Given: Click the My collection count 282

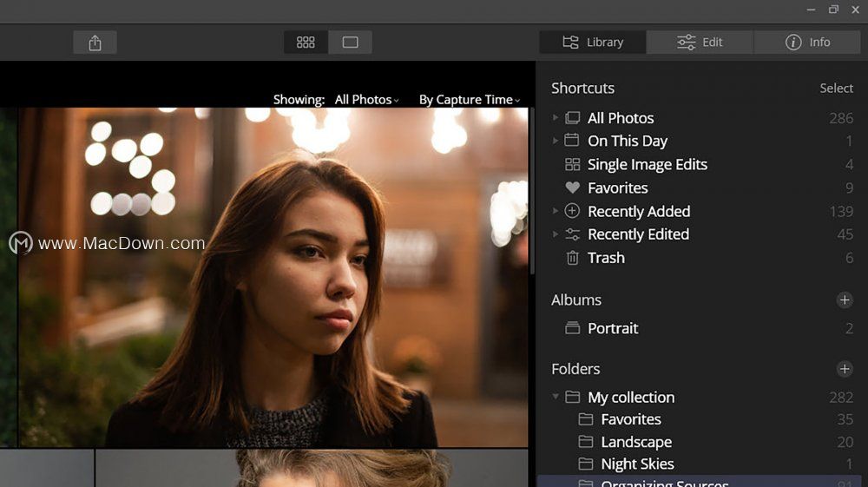Looking at the screenshot, I should click(x=841, y=398).
